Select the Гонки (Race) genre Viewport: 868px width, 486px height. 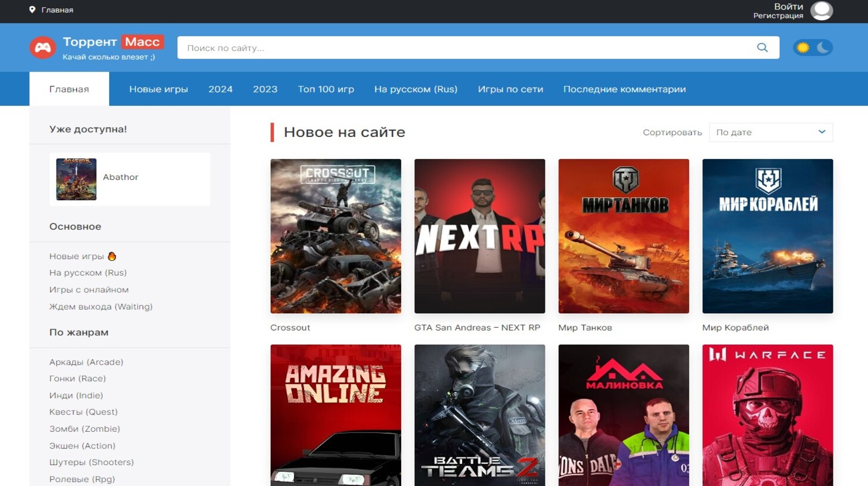pos(77,379)
